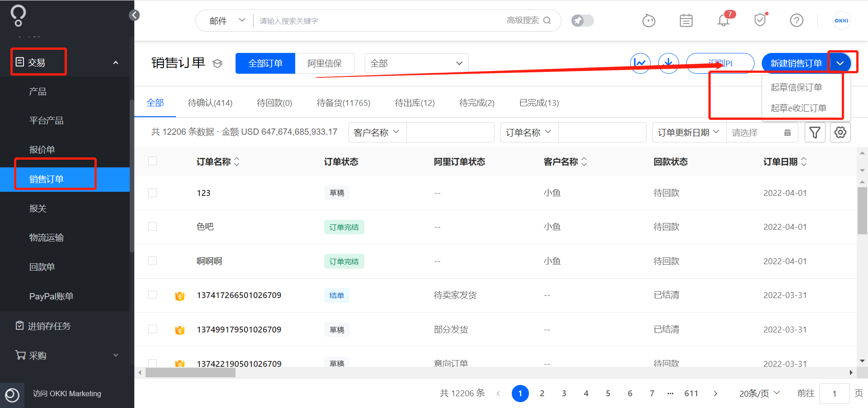Click the 前往 page number input
Image resolution: width=868 pixels, height=408 pixels.
coord(835,394)
